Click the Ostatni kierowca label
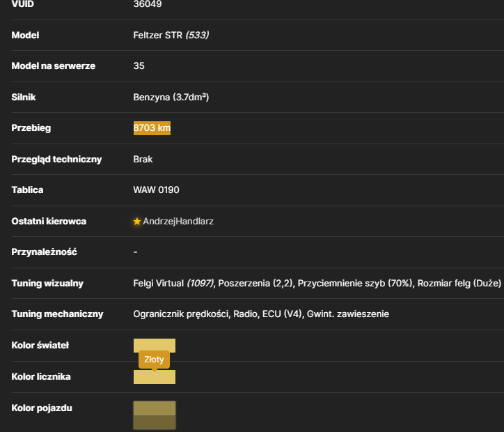 pyautogui.click(x=49, y=222)
